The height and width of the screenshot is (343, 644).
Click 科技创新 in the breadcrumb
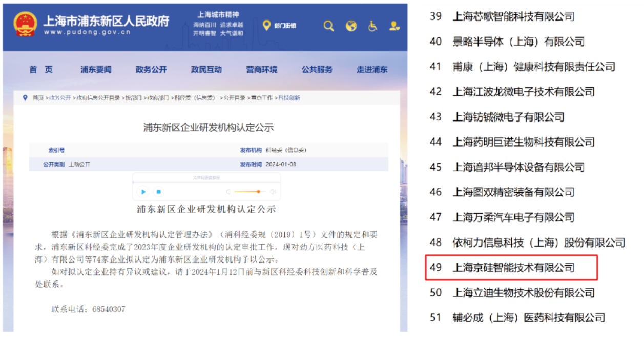pos(290,97)
